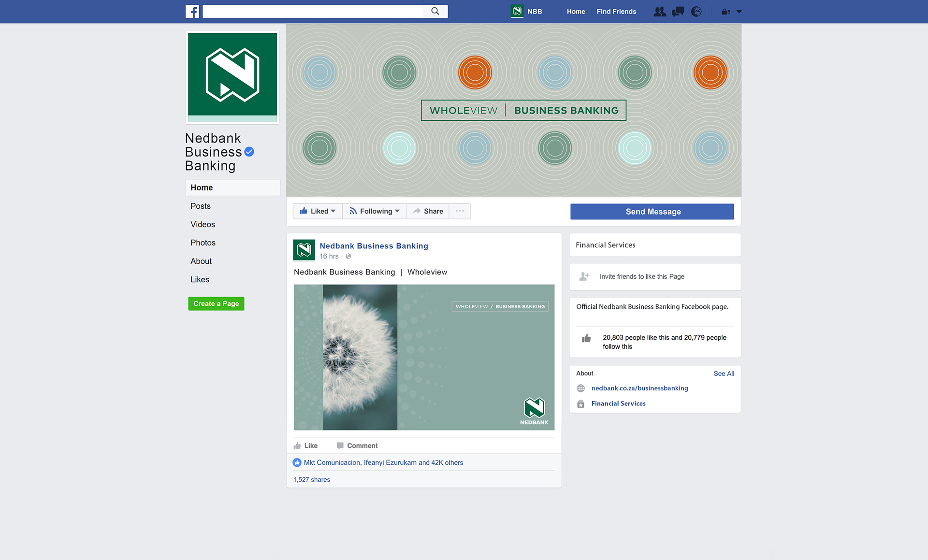Click the 16 hrs post timestamp
Viewport: 928px width, 560px height.
coord(329,257)
